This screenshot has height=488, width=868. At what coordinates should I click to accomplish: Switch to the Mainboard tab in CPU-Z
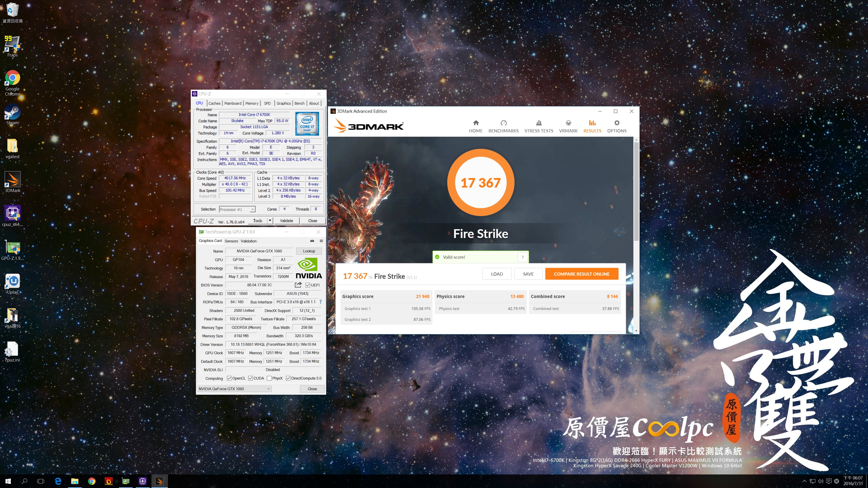(x=233, y=103)
